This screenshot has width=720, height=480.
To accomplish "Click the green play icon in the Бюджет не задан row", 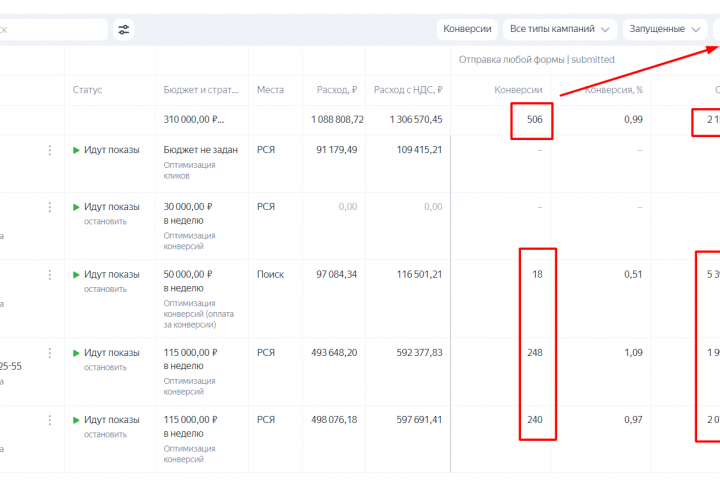I will tap(76, 150).
